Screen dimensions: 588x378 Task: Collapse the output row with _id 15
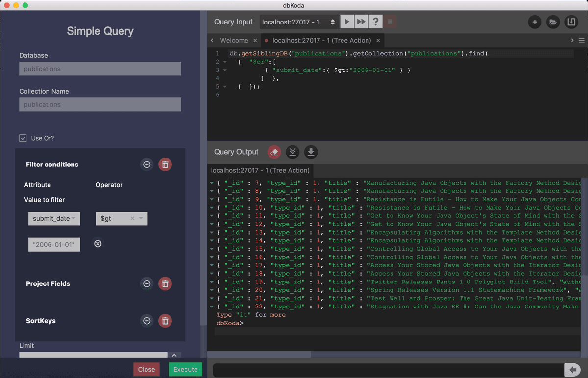pyautogui.click(x=211, y=249)
